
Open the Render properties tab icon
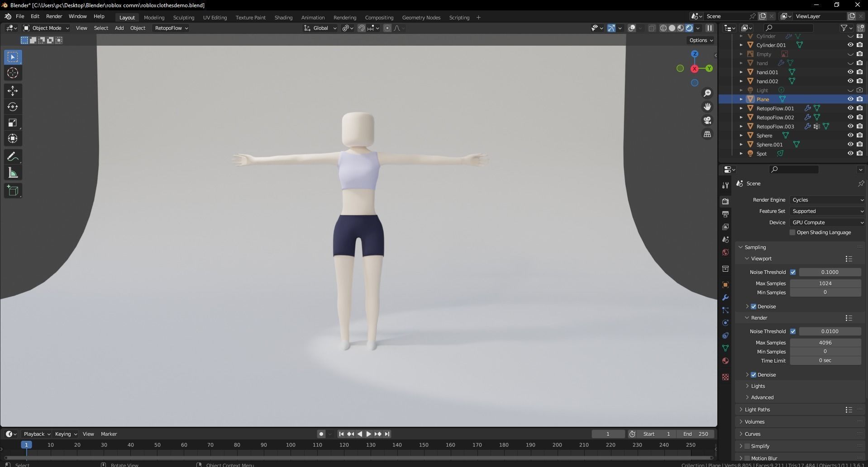[725, 201]
